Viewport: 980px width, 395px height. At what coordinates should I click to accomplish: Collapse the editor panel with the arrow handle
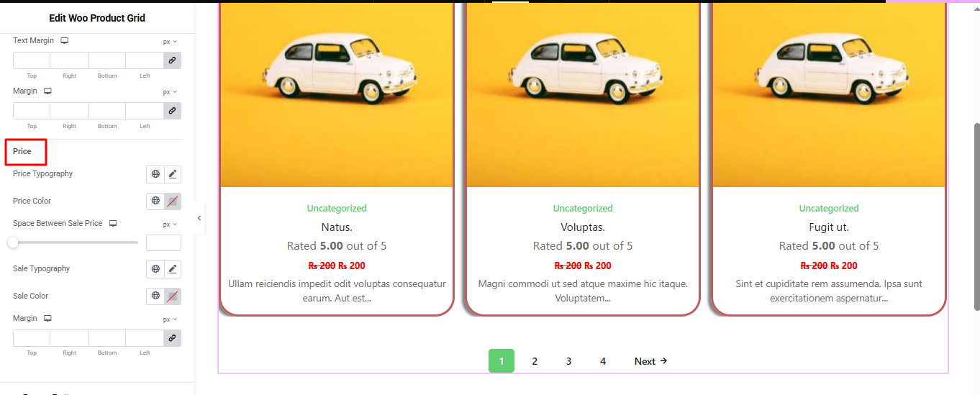[x=199, y=218]
